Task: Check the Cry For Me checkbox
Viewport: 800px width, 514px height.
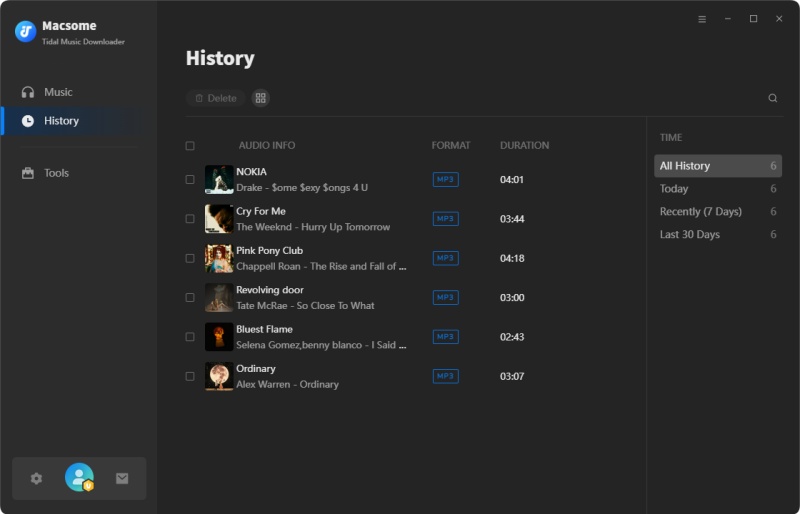Action: [x=190, y=219]
